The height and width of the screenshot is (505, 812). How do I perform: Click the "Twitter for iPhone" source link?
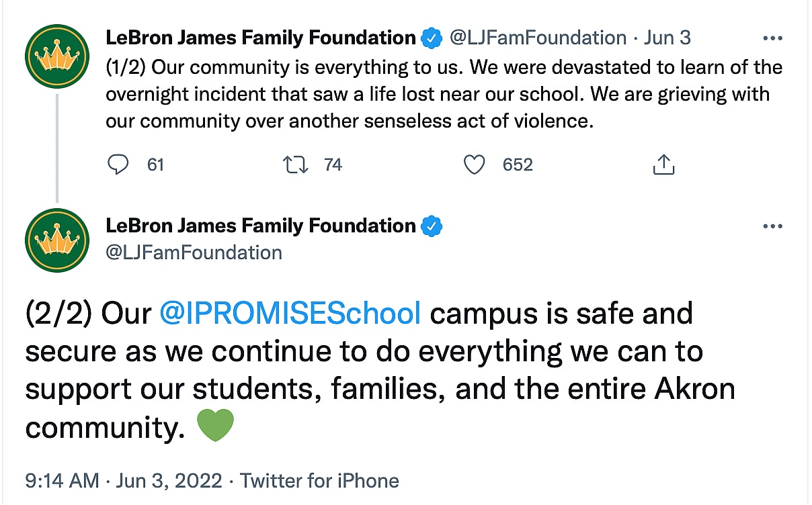point(319,481)
